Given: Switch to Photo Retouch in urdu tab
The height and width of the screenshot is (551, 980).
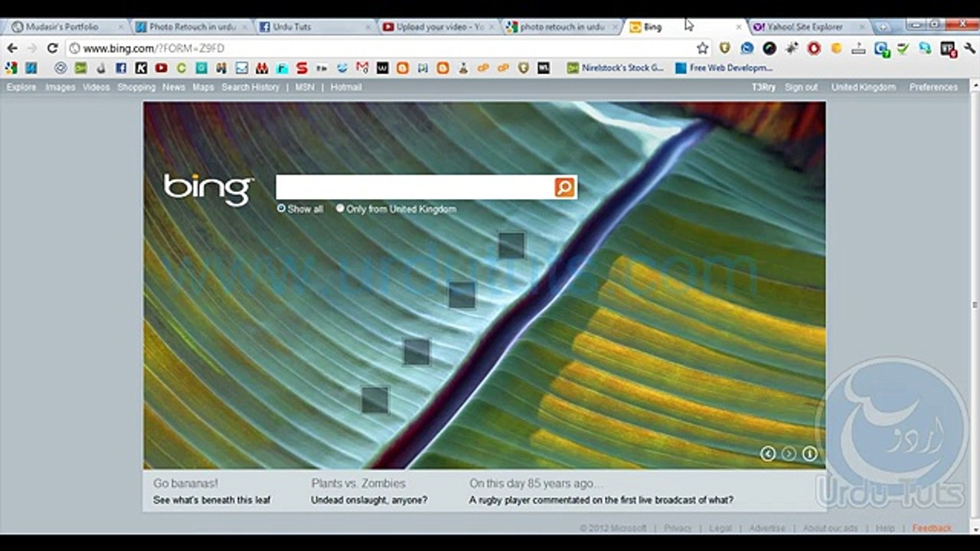Looking at the screenshot, I should [x=191, y=27].
